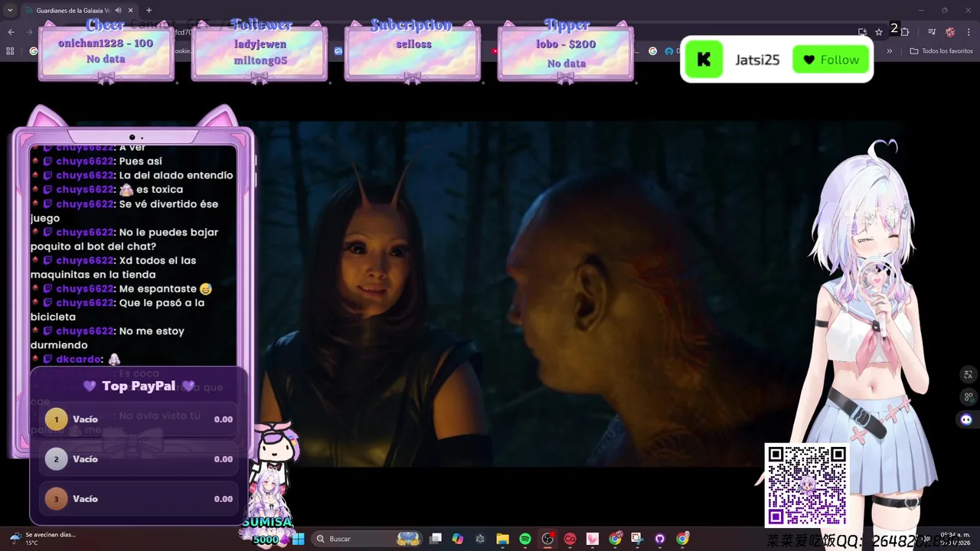Mute the tab using the speaker icon

pos(117,11)
